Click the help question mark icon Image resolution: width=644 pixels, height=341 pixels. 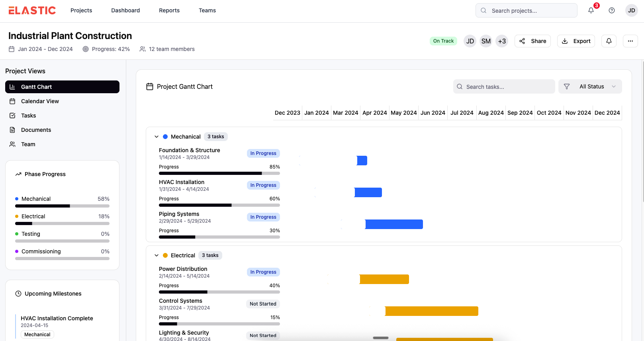pyautogui.click(x=612, y=10)
